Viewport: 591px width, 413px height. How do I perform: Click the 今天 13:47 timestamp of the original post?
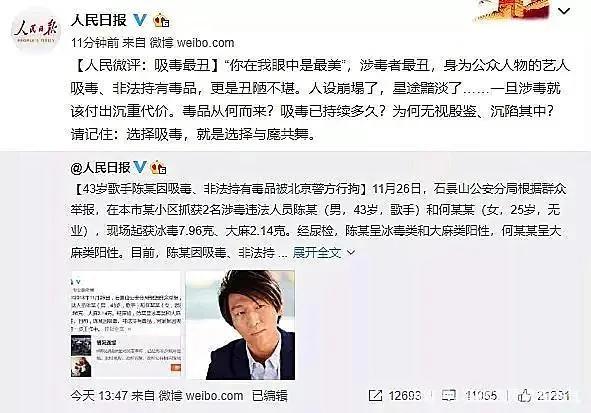pos(99,396)
